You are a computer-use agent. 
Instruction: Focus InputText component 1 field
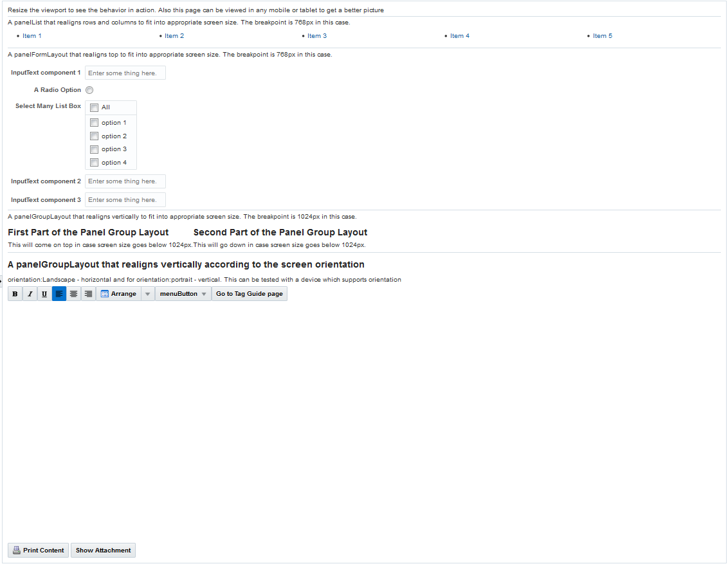(x=125, y=73)
